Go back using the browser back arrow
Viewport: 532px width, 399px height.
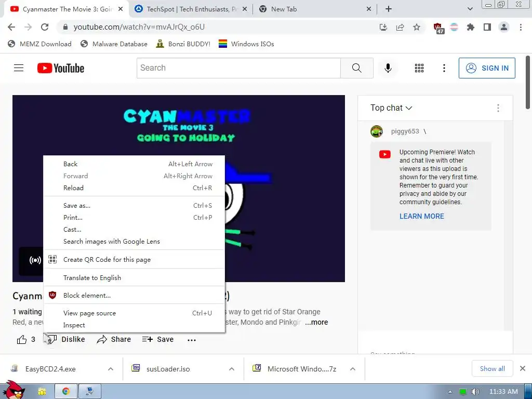(11, 27)
